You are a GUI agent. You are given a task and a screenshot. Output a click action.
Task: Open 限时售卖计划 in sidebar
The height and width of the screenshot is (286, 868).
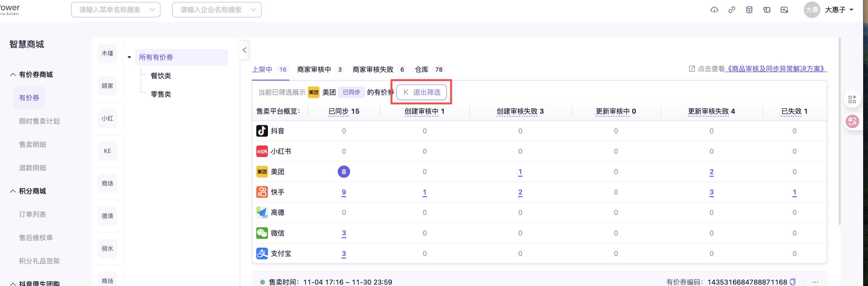coord(39,121)
